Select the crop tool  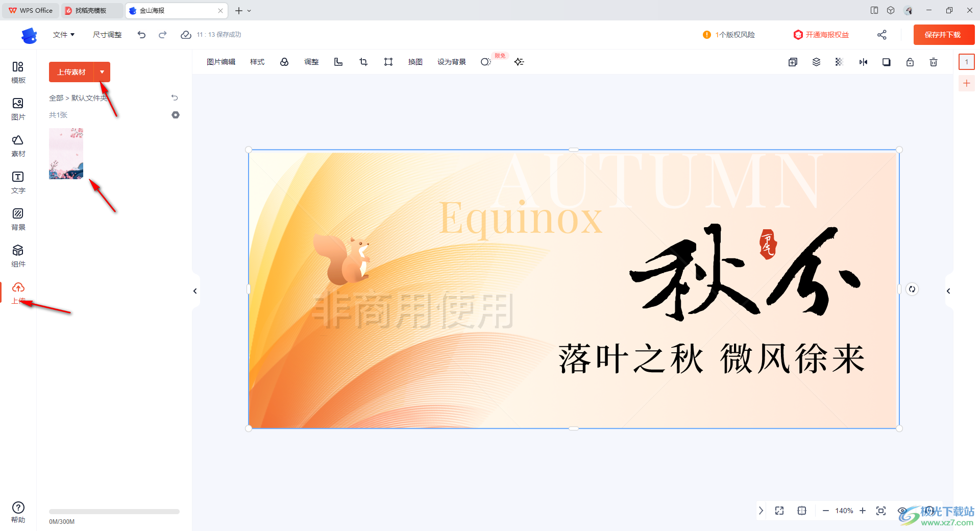[363, 62]
